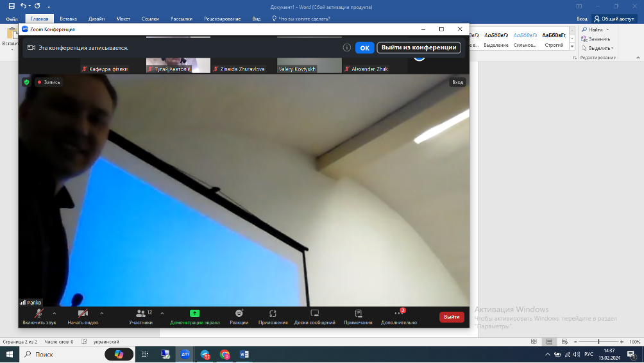Expand audio options arrow beside microphone

coord(55,313)
